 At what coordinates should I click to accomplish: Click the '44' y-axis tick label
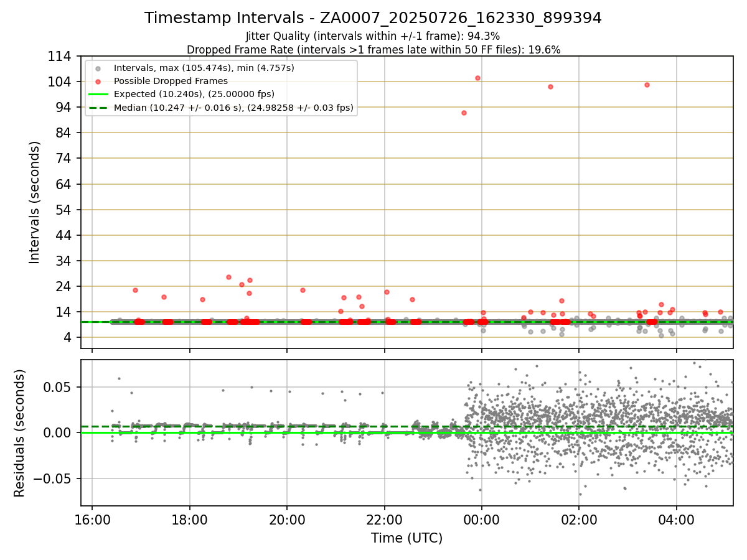tap(65, 236)
